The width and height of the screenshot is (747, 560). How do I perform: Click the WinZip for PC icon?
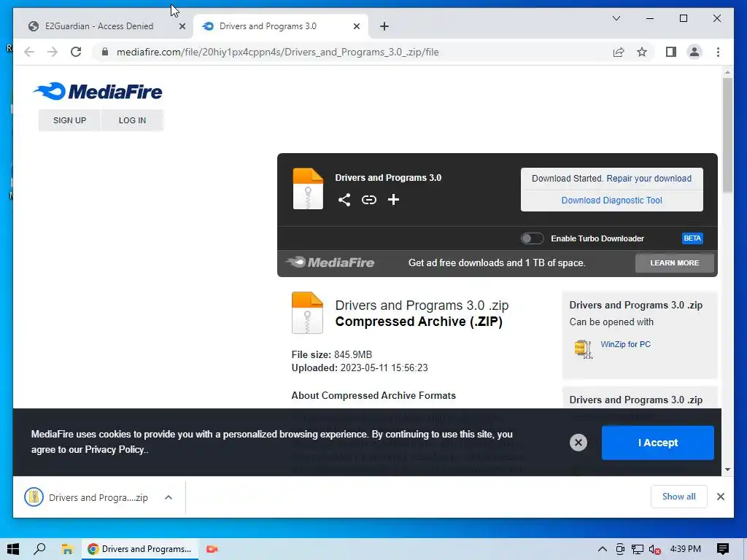(x=583, y=348)
